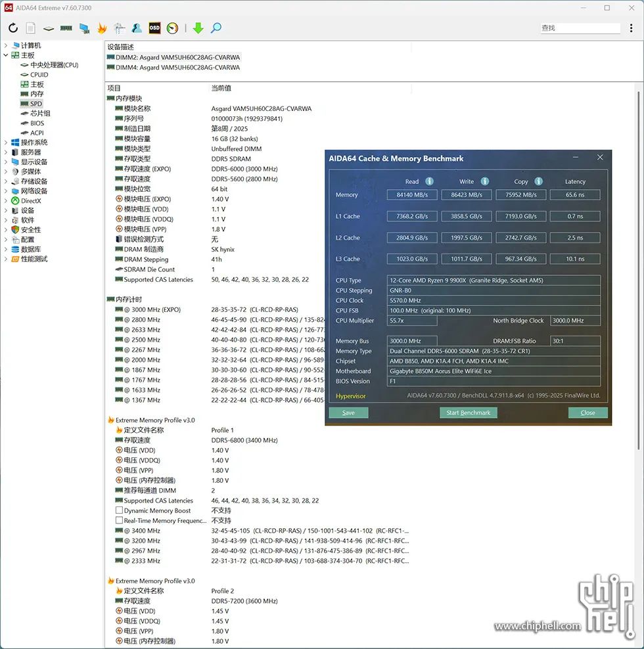
Task: Click Close in the benchmark window
Action: 587,413
